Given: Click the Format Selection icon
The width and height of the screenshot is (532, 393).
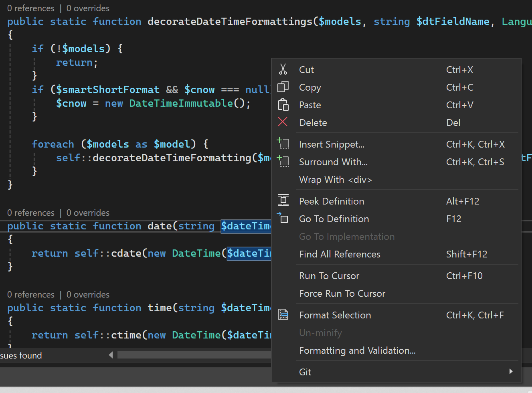Looking at the screenshot, I should click(x=283, y=315).
